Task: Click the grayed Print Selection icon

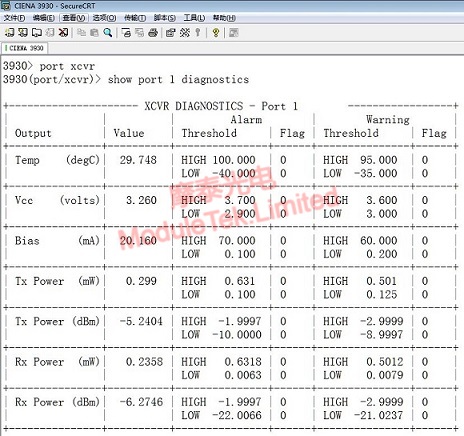Action: [139, 32]
